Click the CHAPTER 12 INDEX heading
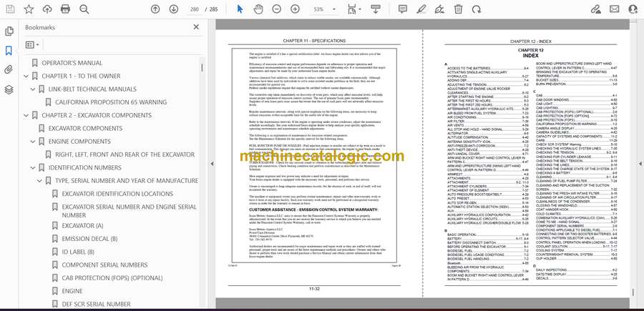644x311 pixels. click(x=531, y=53)
